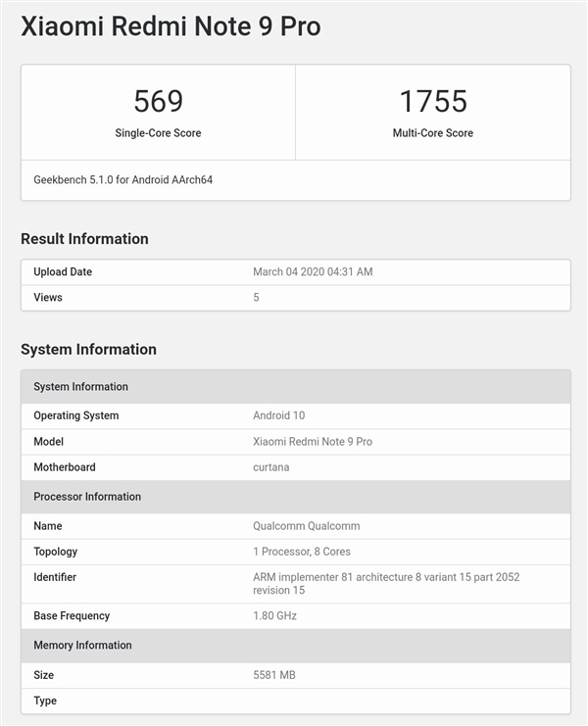Select the Single-Core Score label
Viewport: 588px width, 726px height.
pos(158,133)
